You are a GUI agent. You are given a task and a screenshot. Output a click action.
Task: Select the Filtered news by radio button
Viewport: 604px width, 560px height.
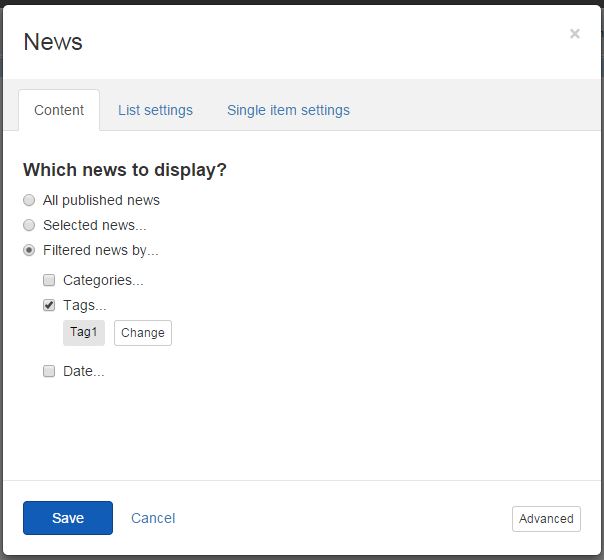(x=29, y=250)
